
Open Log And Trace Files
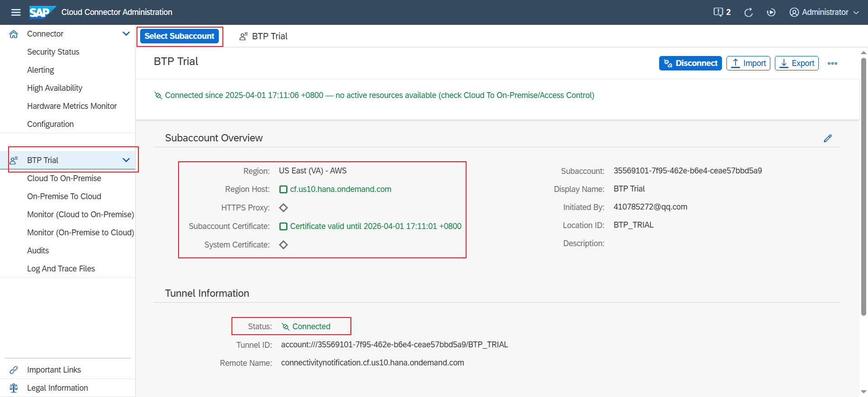click(61, 269)
